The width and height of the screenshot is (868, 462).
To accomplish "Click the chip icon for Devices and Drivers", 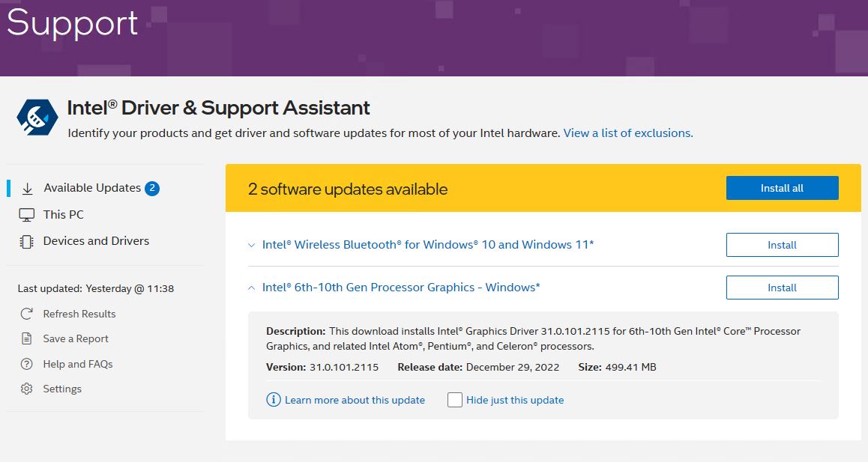I will pos(27,241).
